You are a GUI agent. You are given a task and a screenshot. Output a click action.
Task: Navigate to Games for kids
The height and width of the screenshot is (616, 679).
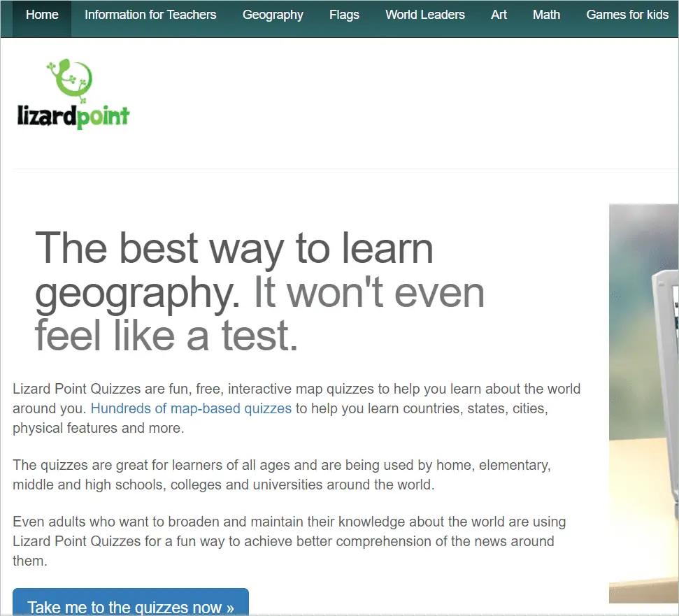pyautogui.click(x=627, y=15)
